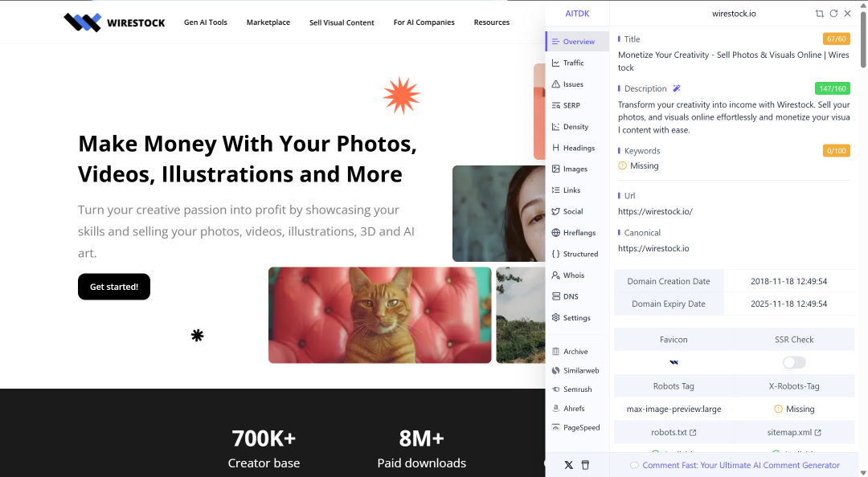Click the Missing warning under Keywords
Viewport: 868px width, 477px height.
point(638,165)
